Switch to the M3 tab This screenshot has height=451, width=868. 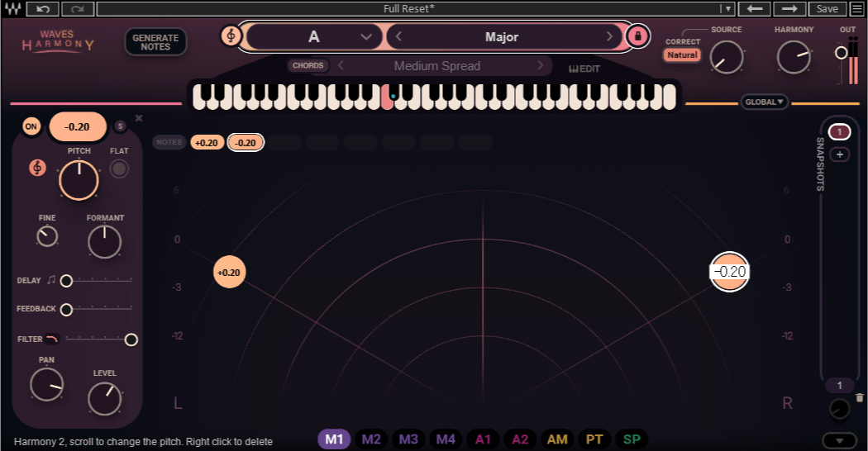click(408, 439)
